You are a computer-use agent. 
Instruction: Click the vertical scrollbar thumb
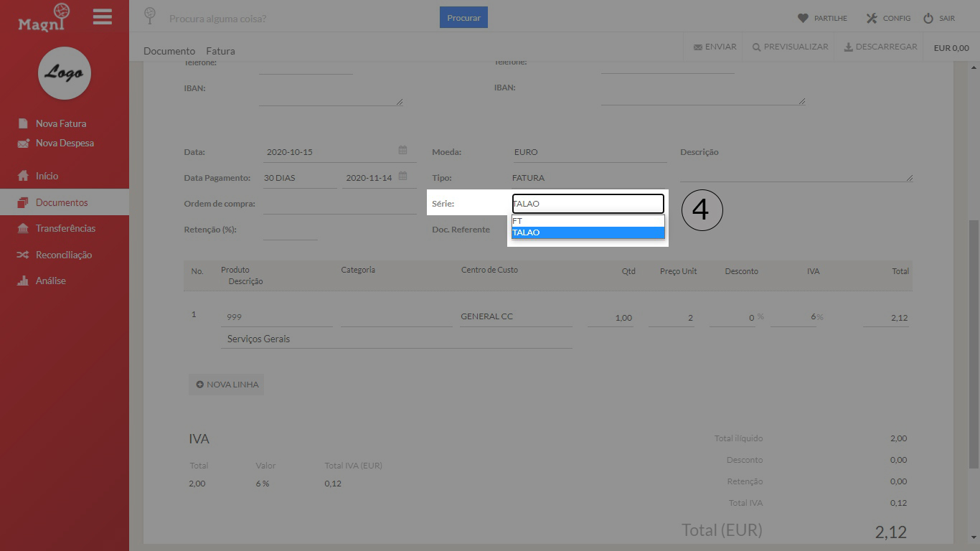[x=974, y=344]
